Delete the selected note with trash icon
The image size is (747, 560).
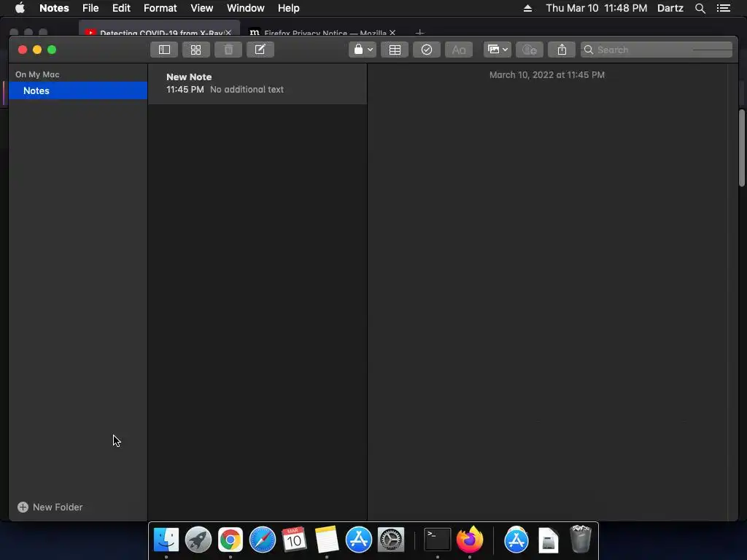point(228,50)
